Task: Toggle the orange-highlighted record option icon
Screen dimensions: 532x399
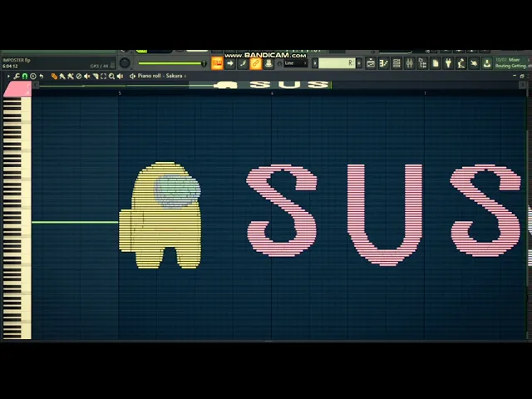Action: point(217,63)
